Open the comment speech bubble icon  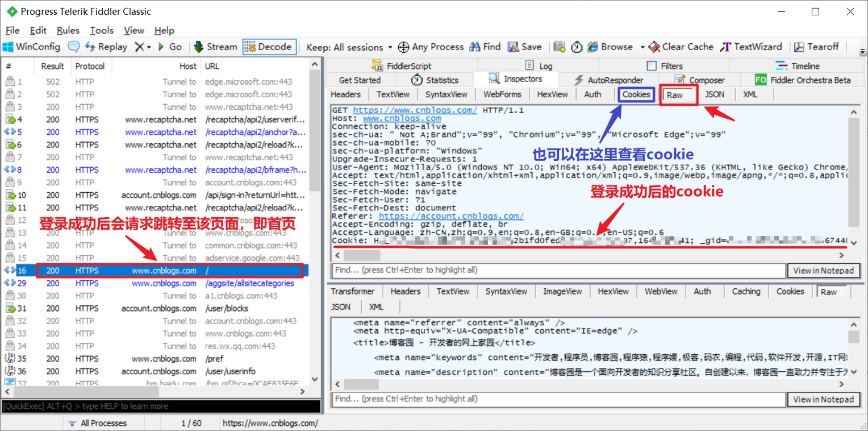point(73,47)
